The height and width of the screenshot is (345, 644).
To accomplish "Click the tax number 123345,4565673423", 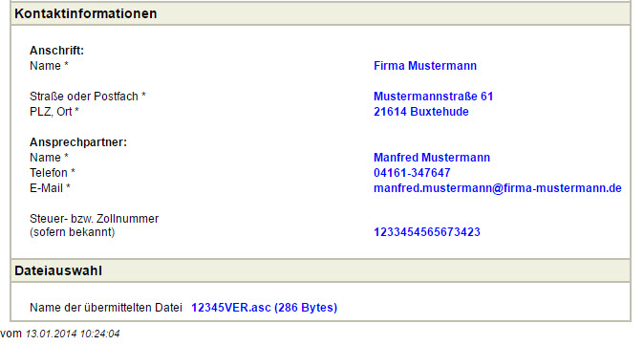I will click(x=427, y=232).
